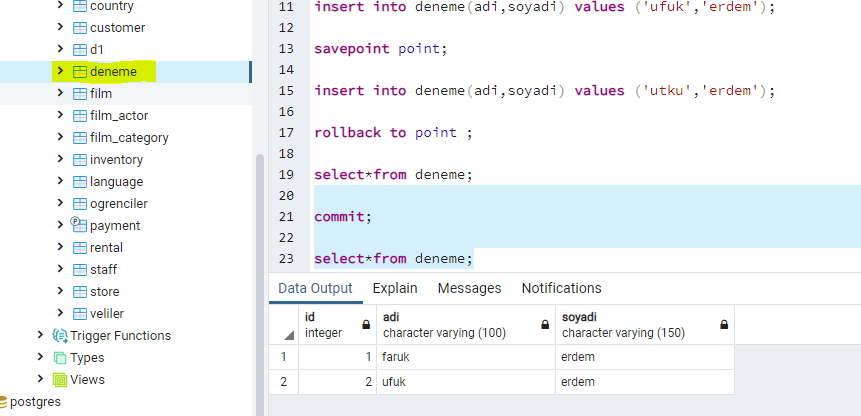861x416 pixels.
Task: Click the store table icon
Action: 80,291
